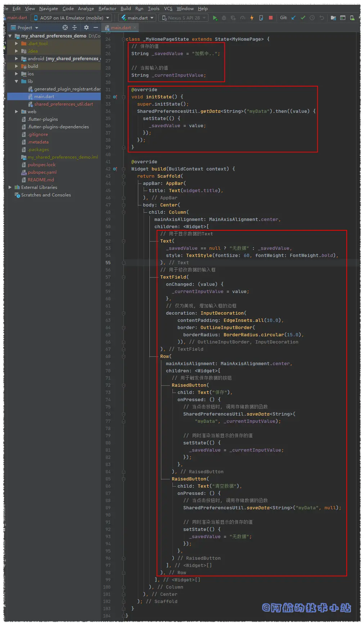
Task: Click override gutter icon on line 32
Action: tap(115, 97)
